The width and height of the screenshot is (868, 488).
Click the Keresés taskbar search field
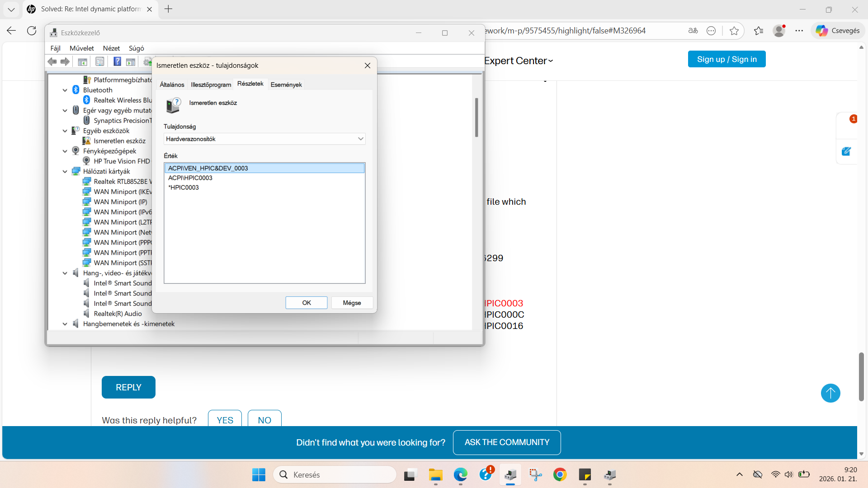335,475
